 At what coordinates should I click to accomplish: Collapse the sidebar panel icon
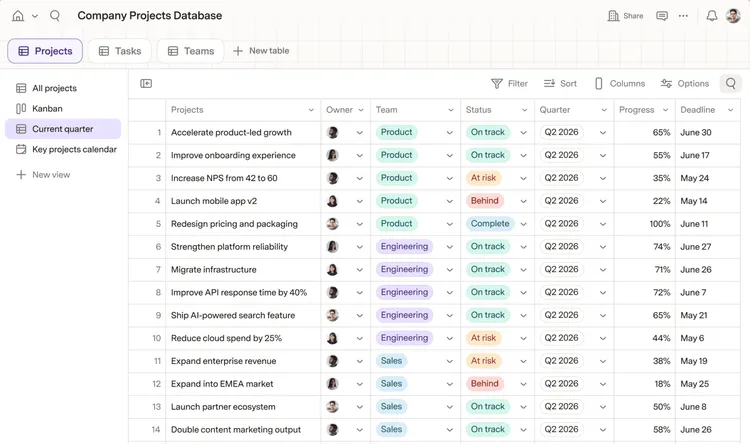(146, 84)
